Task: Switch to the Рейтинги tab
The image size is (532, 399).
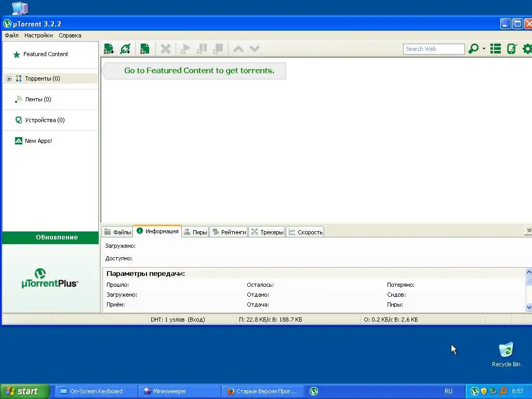Action: click(x=229, y=232)
